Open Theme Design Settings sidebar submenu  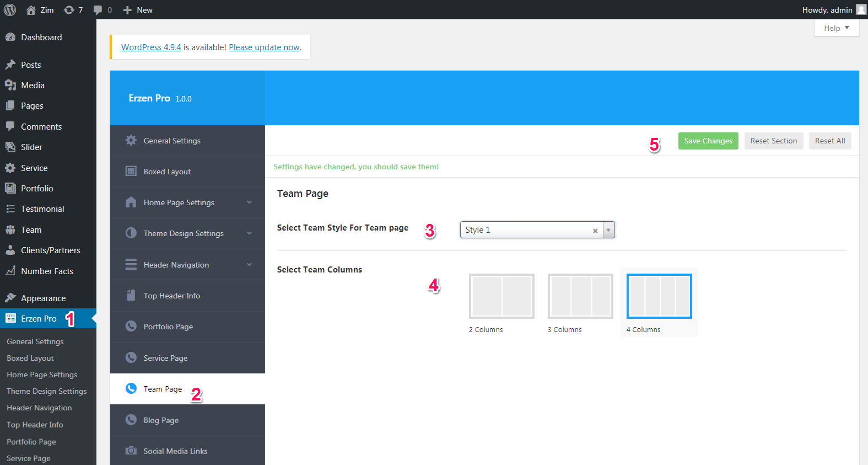pos(47,391)
